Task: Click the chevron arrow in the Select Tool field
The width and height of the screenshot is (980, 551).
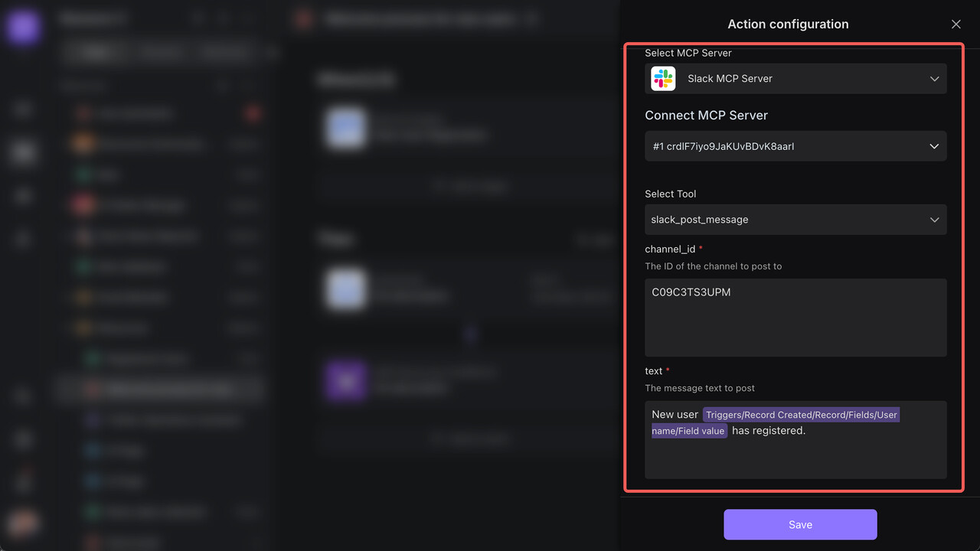Action: click(x=934, y=220)
